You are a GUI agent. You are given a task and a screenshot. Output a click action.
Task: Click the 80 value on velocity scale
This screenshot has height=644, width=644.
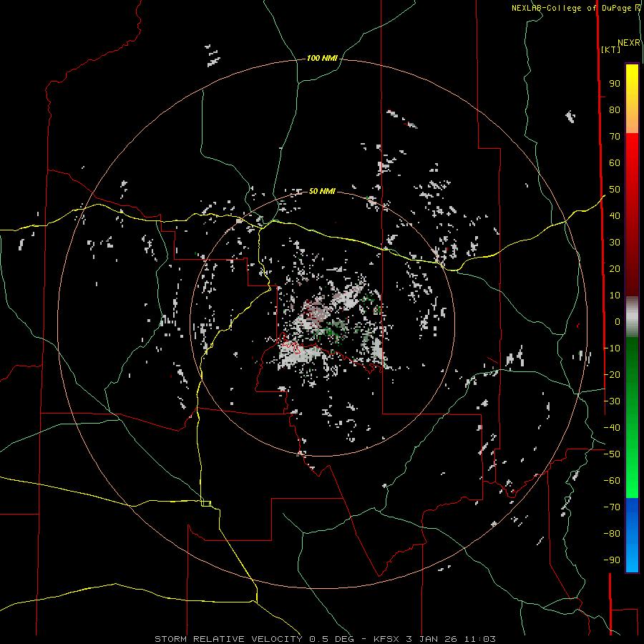coord(615,109)
